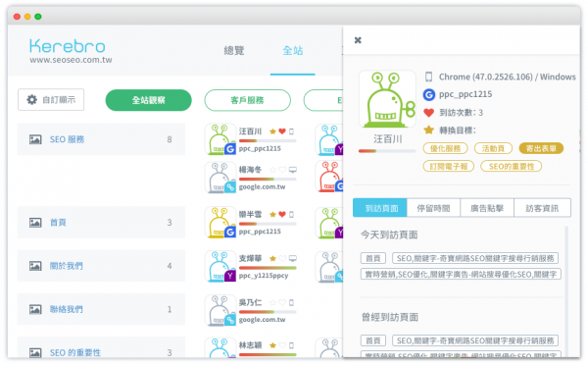Click the engagement bar on 支輝華 card
588x365 pixels.
point(268,268)
